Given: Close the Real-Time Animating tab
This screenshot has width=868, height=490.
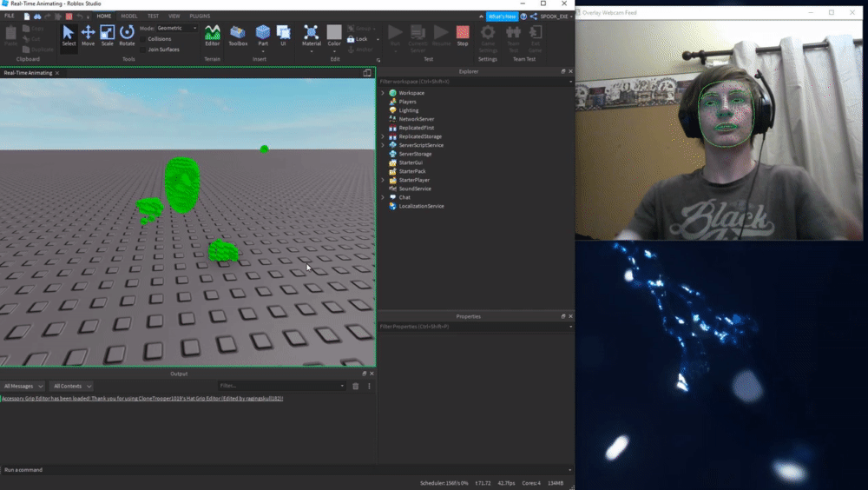Looking at the screenshot, I should [x=57, y=73].
